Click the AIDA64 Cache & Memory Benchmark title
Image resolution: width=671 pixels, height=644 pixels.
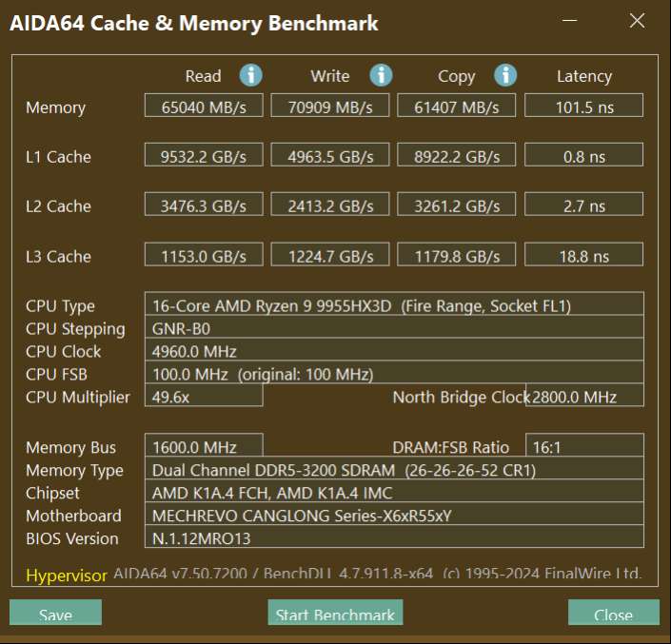click(194, 23)
